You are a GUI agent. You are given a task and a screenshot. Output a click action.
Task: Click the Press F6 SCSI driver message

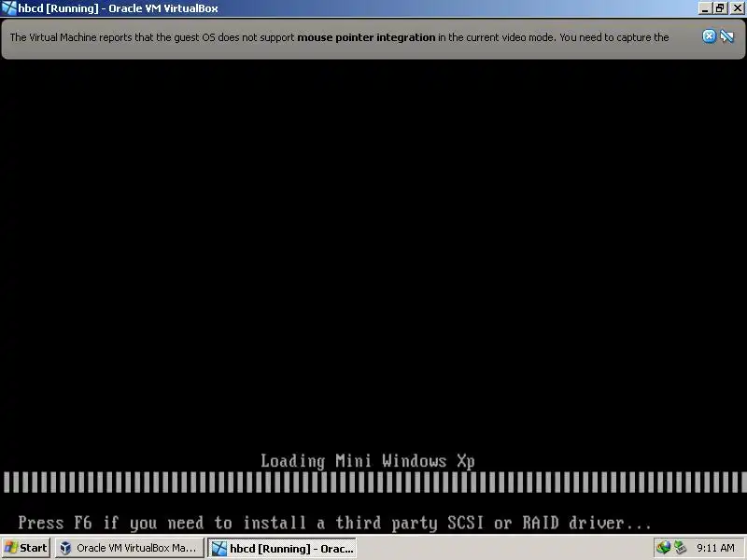(334, 523)
